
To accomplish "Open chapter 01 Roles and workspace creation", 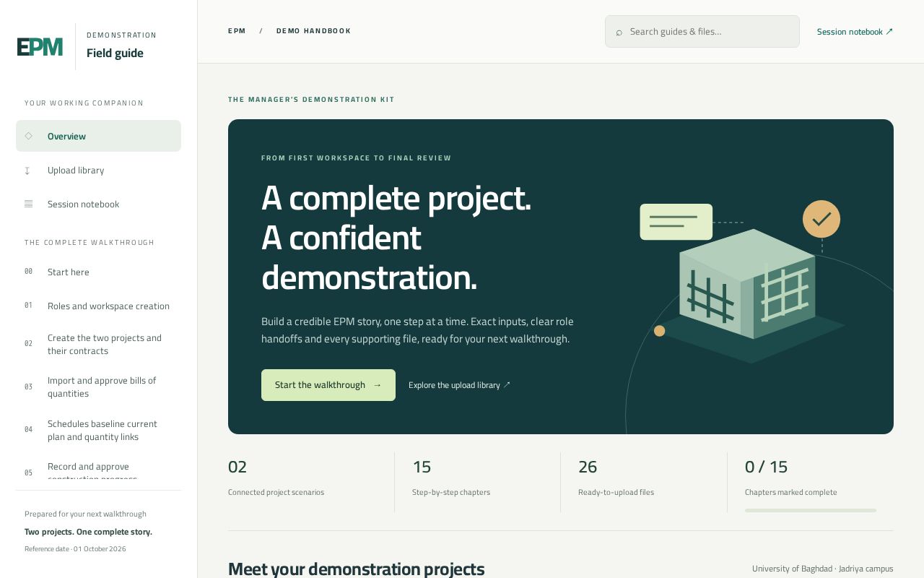I will [x=98, y=306].
